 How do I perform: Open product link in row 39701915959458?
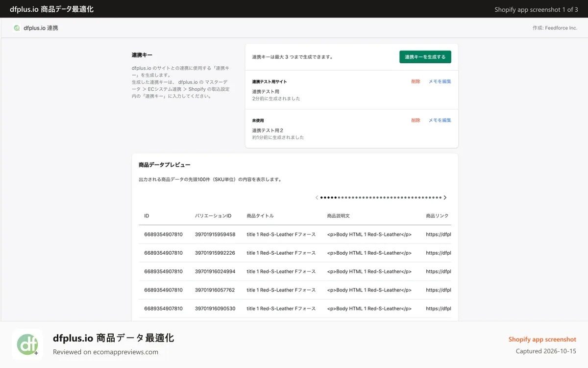(439, 235)
